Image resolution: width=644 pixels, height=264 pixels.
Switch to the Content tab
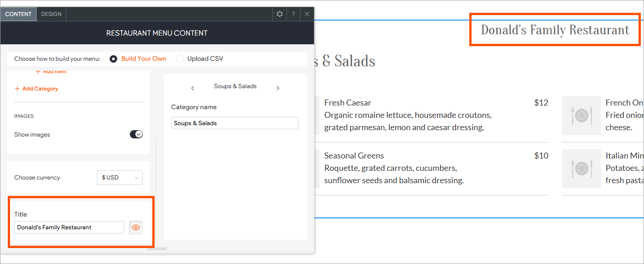click(18, 14)
